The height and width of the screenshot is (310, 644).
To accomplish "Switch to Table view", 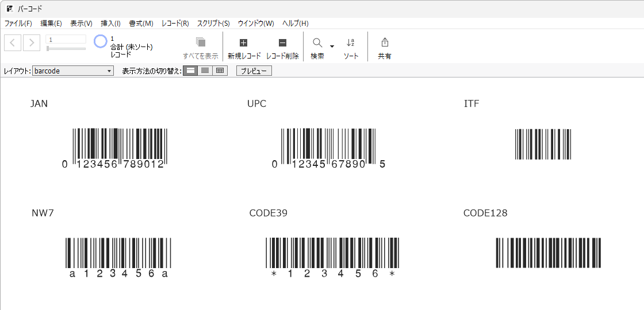I will click(220, 71).
